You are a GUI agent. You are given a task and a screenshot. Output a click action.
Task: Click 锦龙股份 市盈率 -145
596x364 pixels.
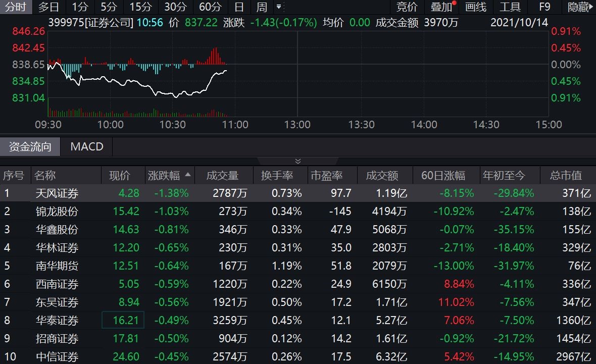(340, 211)
